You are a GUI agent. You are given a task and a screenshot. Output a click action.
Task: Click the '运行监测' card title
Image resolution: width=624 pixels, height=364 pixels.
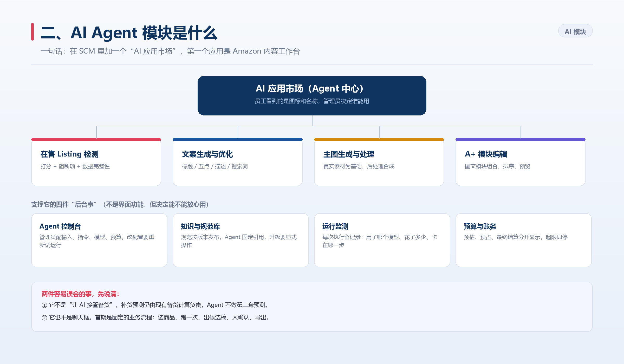tap(335, 226)
